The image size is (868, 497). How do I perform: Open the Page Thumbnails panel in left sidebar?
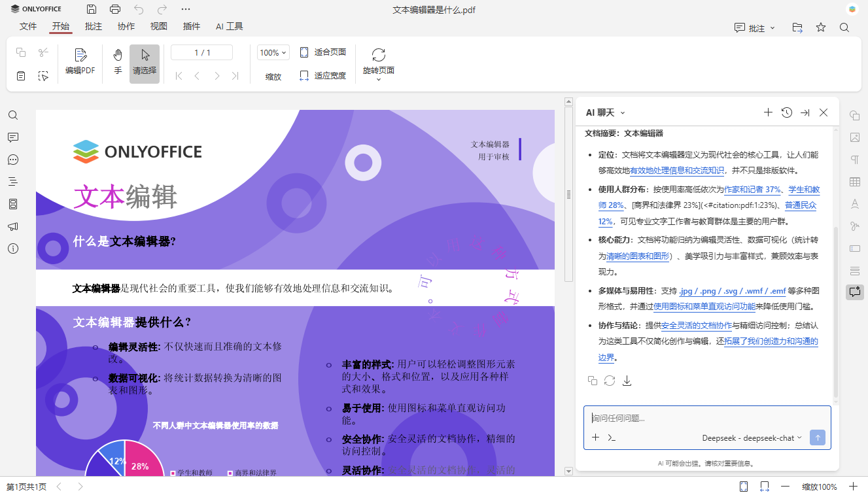click(x=13, y=204)
